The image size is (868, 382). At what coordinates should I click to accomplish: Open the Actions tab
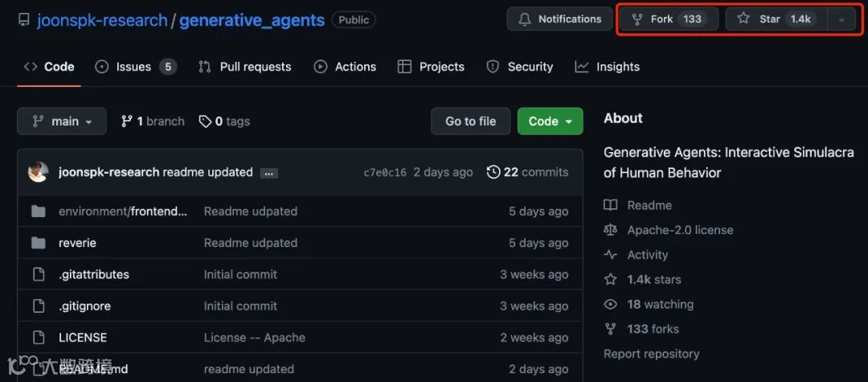tap(345, 67)
